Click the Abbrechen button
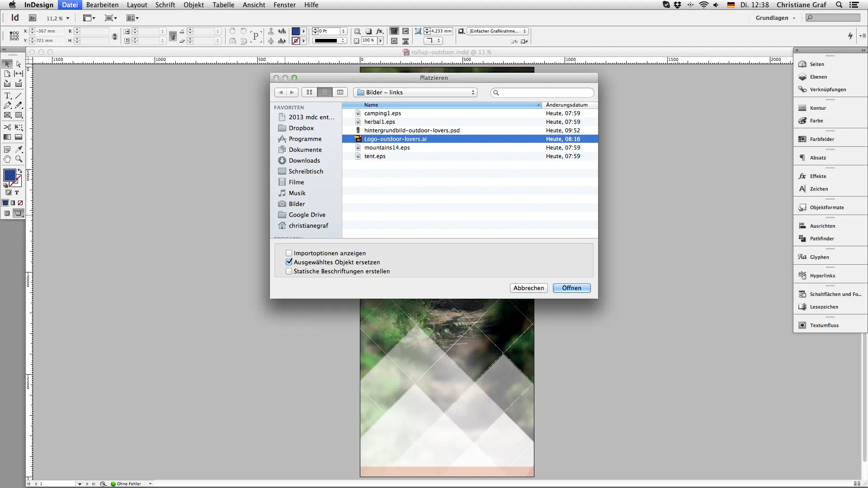 [x=528, y=288]
